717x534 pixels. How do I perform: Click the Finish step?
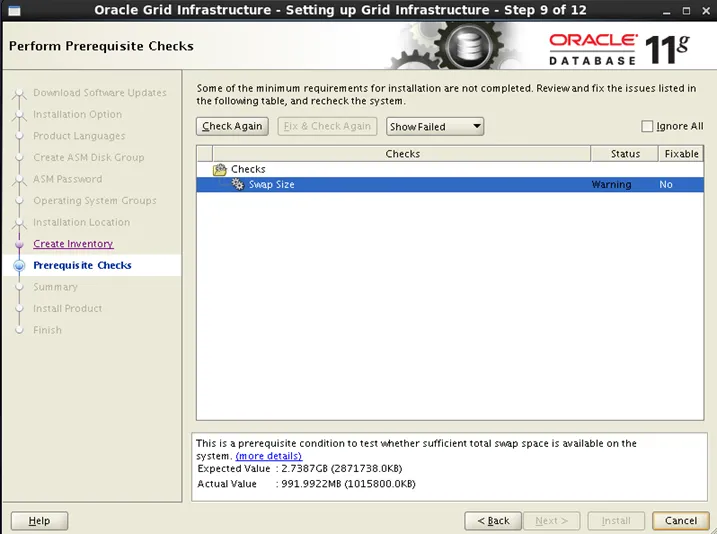[47, 330]
